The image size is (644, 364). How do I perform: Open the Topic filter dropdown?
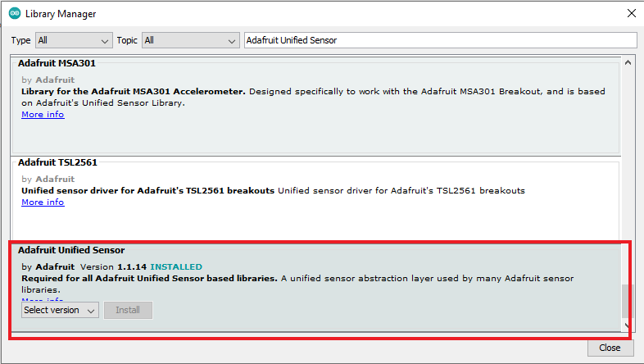coord(191,40)
